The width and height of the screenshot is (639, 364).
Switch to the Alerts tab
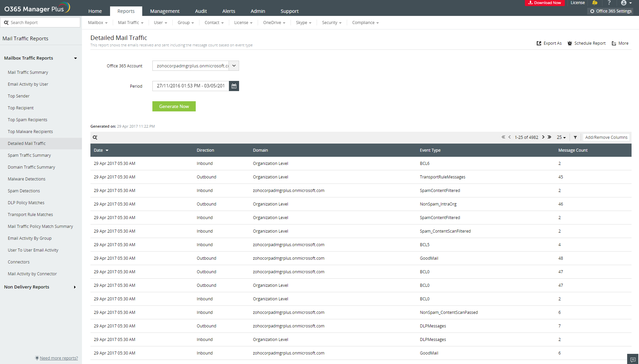tap(229, 11)
